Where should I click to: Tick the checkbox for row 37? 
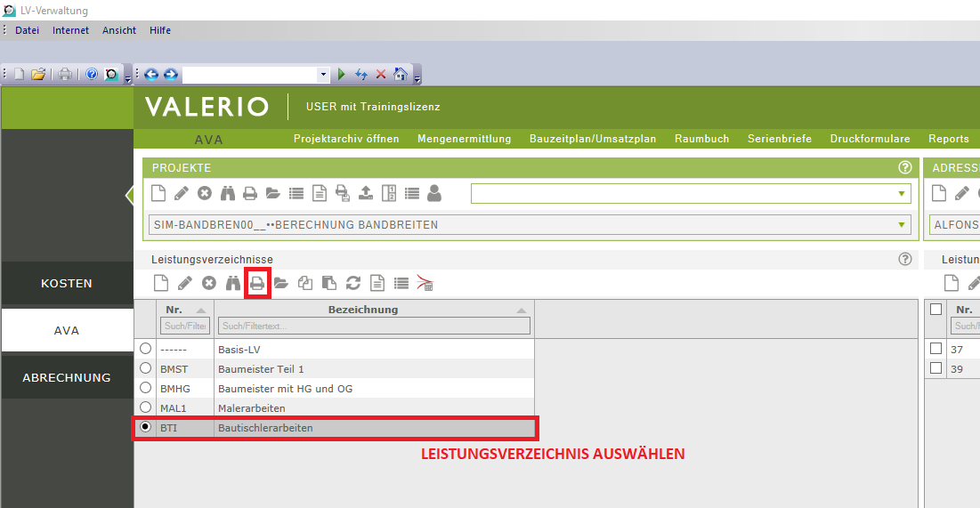click(x=935, y=349)
